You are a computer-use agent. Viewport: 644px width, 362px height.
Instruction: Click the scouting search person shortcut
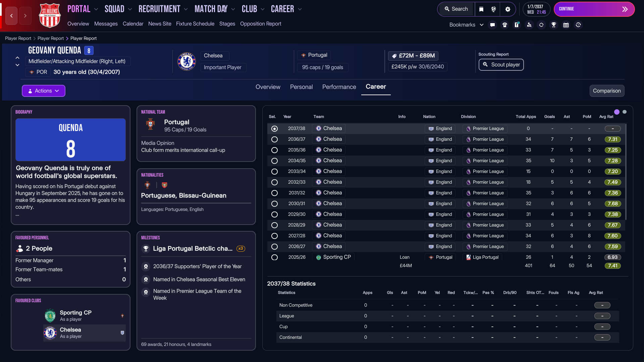529,25
